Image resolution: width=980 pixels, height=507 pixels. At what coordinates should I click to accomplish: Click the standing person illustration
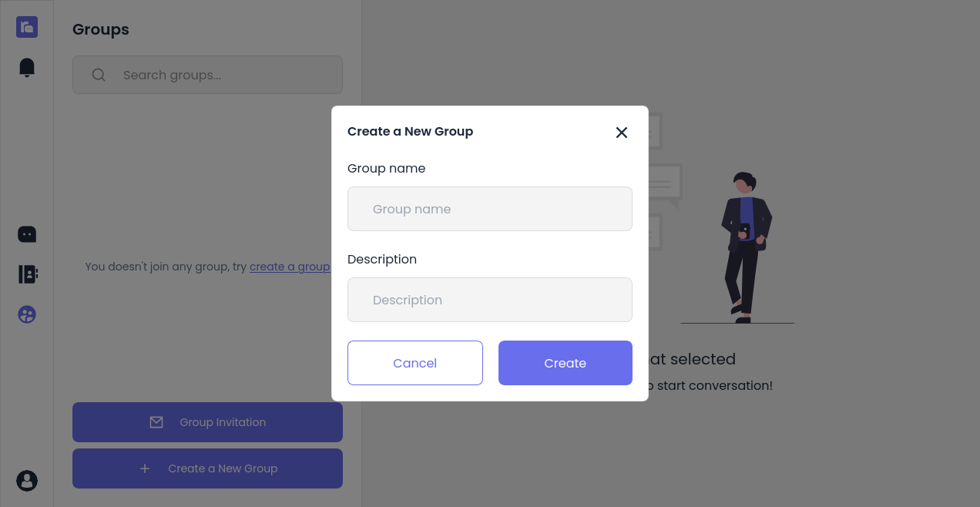744,247
